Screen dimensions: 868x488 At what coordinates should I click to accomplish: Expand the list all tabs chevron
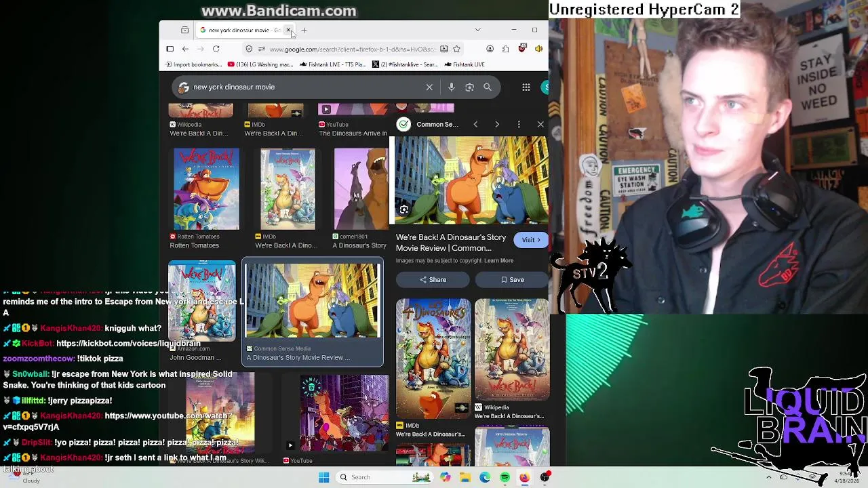click(477, 30)
